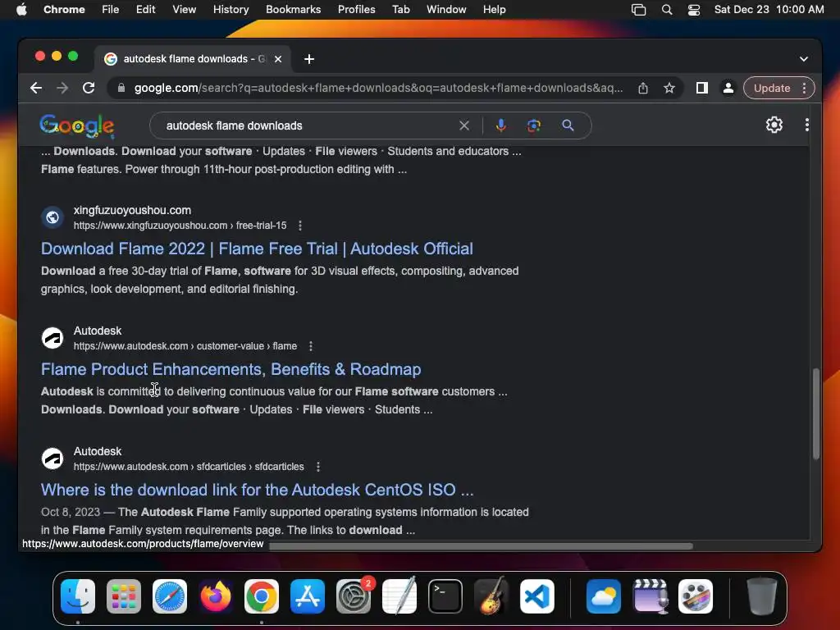
Task: Open Finder from the Dock
Action: [x=78, y=596]
